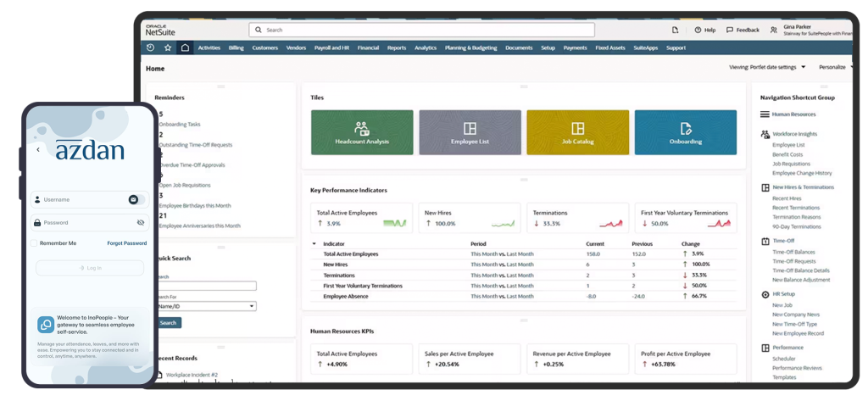Toggle password visibility eye icon
Viewport: 868px width, 401px height.
click(141, 222)
